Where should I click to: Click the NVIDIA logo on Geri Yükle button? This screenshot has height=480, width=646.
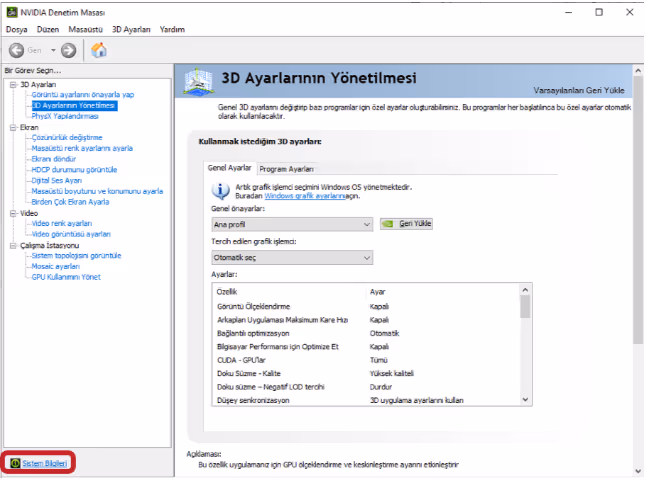click(x=388, y=224)
